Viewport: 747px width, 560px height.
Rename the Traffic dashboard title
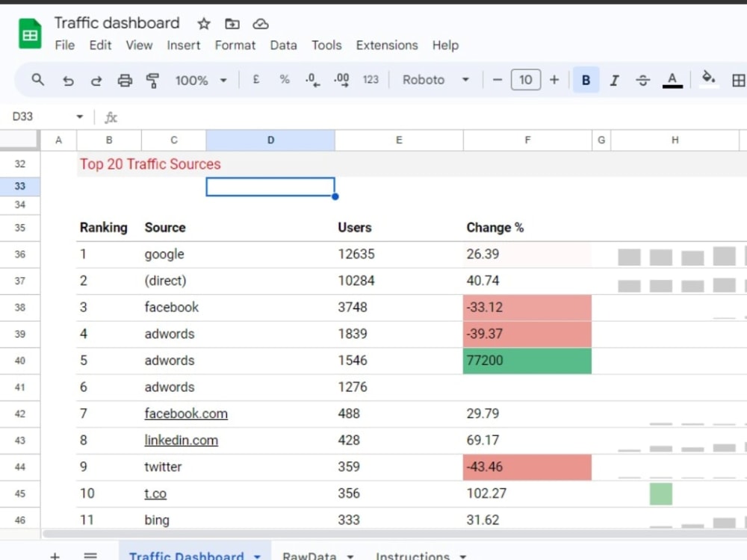(117, 23)
